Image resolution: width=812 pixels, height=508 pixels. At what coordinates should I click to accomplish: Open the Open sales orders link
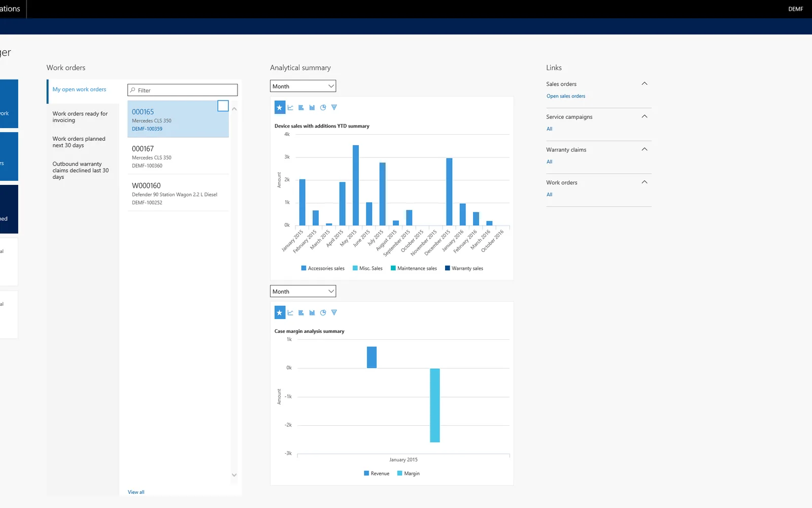566,96
